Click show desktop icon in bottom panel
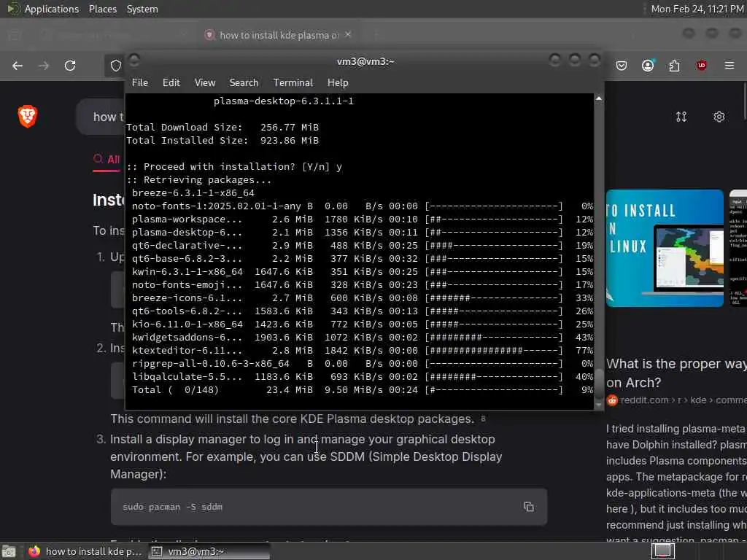The image size is (747, 560). 9,551
